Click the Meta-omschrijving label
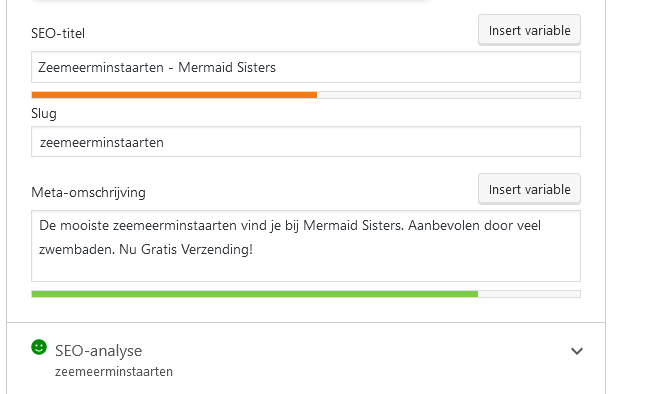The height and width of the screenshot is (394, 657). pos(88,193)
